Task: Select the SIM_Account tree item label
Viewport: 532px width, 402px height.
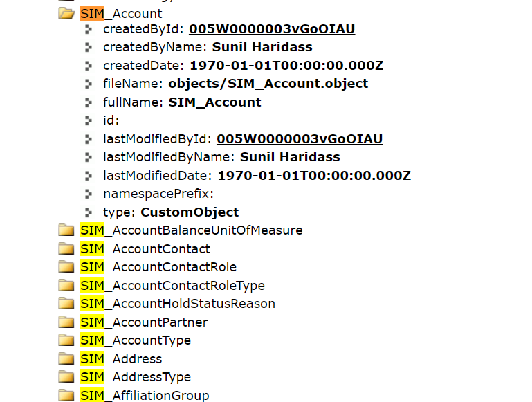Action: click(122, 13)
